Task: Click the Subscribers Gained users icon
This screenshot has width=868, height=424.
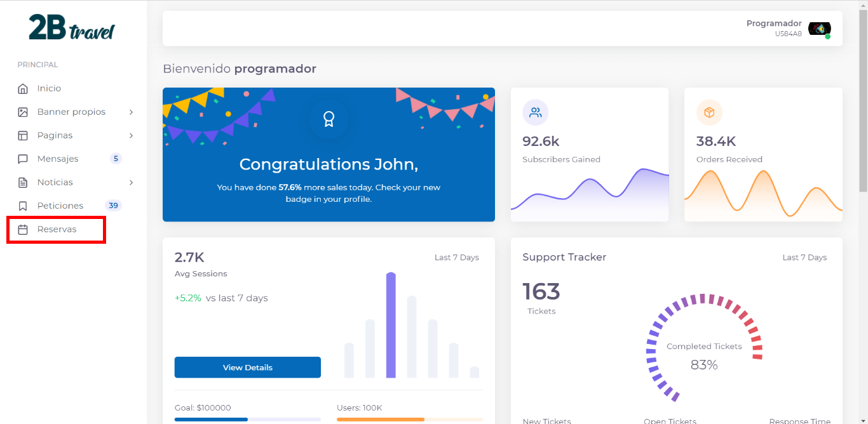Action: (535, 113)
